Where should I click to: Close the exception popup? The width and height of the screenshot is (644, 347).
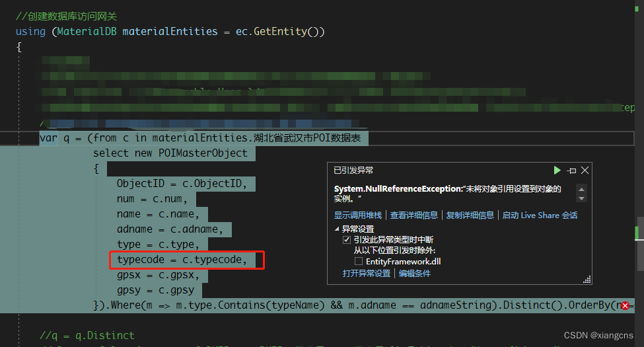pos(585,171)
